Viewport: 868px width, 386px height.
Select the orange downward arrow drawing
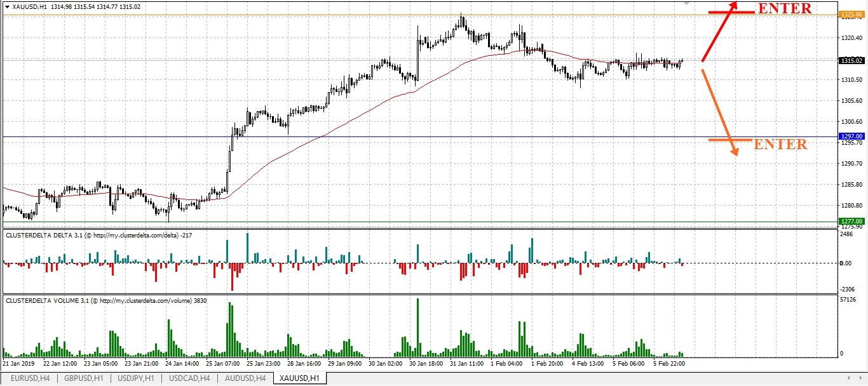pos(720,112)
